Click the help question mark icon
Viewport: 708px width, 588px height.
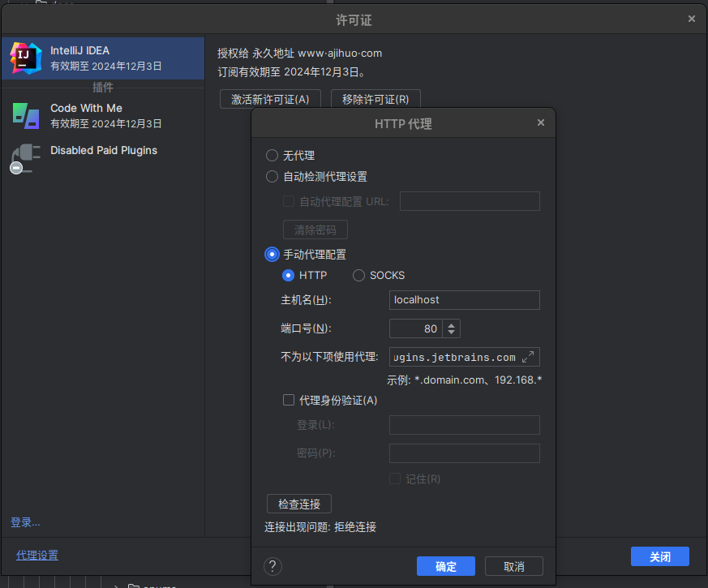273,566
